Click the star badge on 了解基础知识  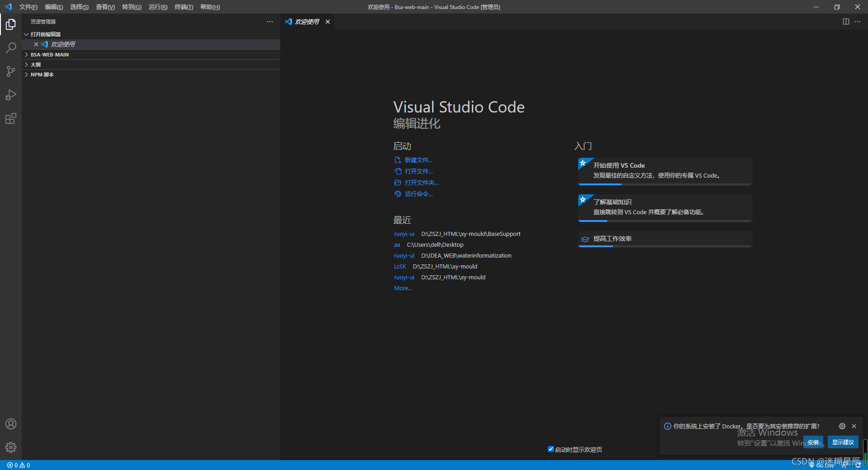583,199
